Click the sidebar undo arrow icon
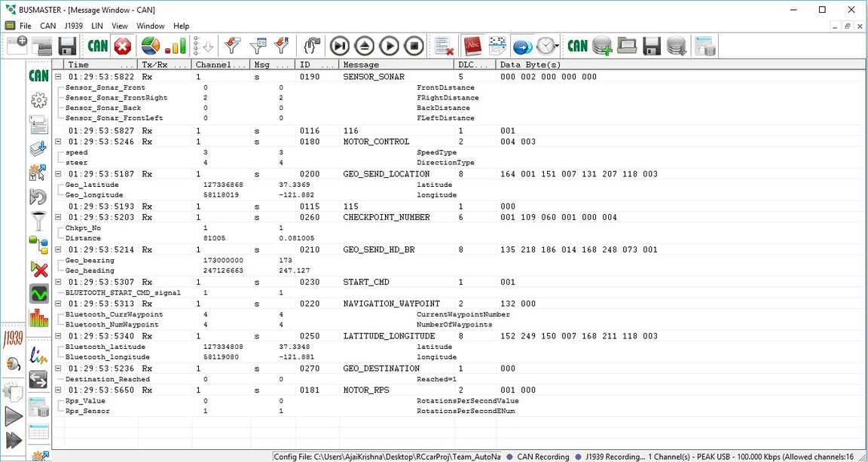The height and width of the screenshot is (462, 868). [38, 197]
